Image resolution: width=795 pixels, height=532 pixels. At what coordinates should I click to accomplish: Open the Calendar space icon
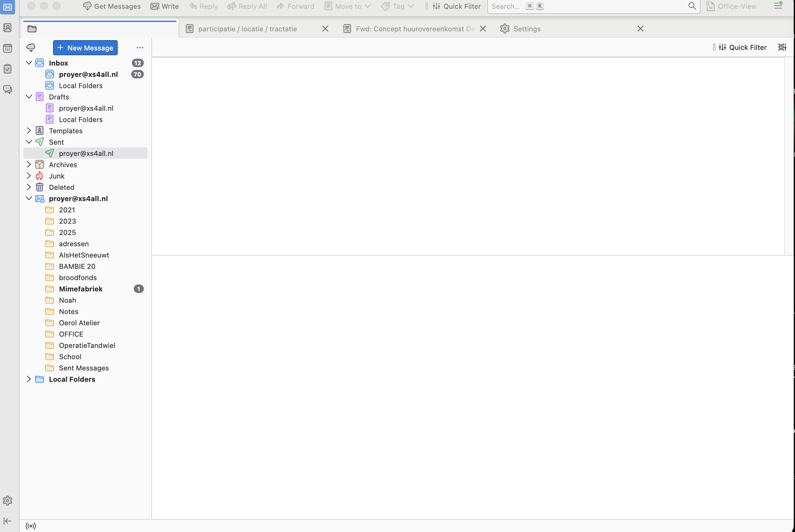pos(8,48)
